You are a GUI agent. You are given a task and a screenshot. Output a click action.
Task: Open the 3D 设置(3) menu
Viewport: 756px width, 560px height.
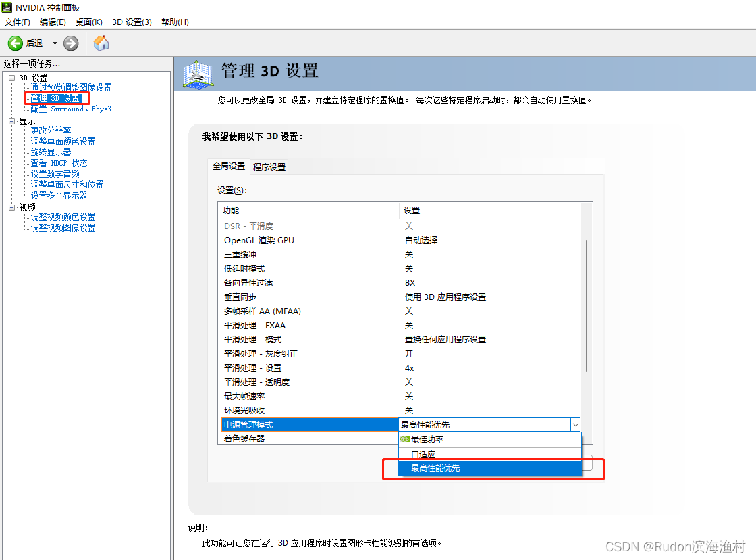[132, 22]
